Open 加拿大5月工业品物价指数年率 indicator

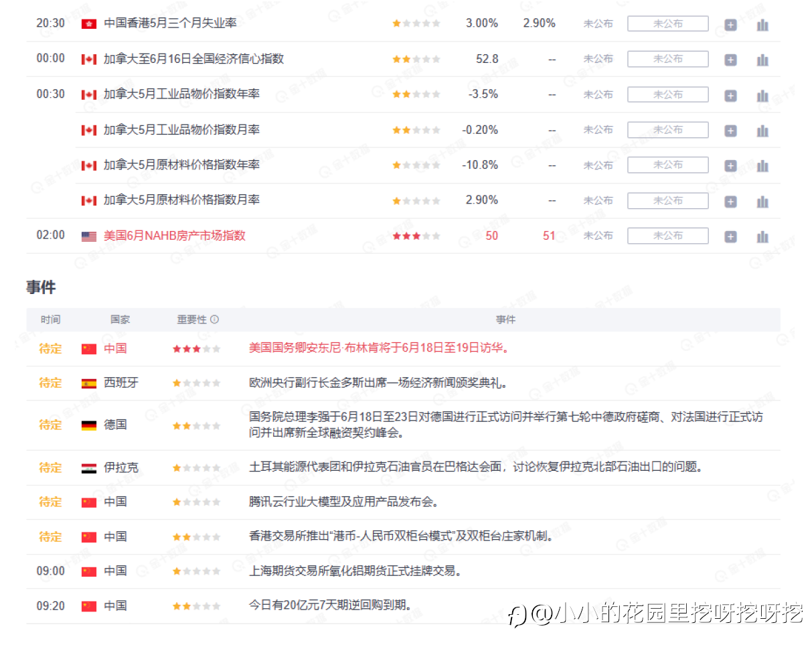point(181,94)
